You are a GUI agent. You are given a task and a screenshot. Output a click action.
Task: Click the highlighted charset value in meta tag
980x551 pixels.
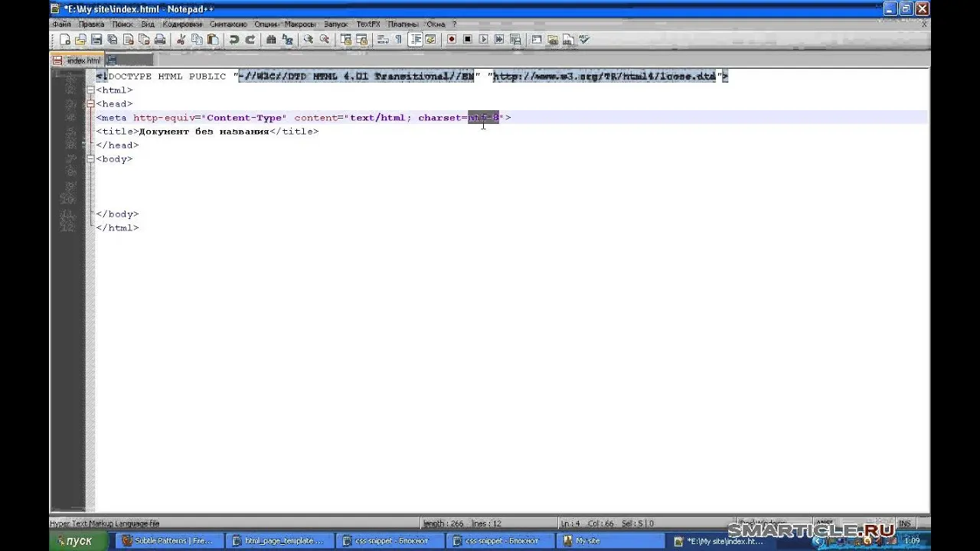483,118
